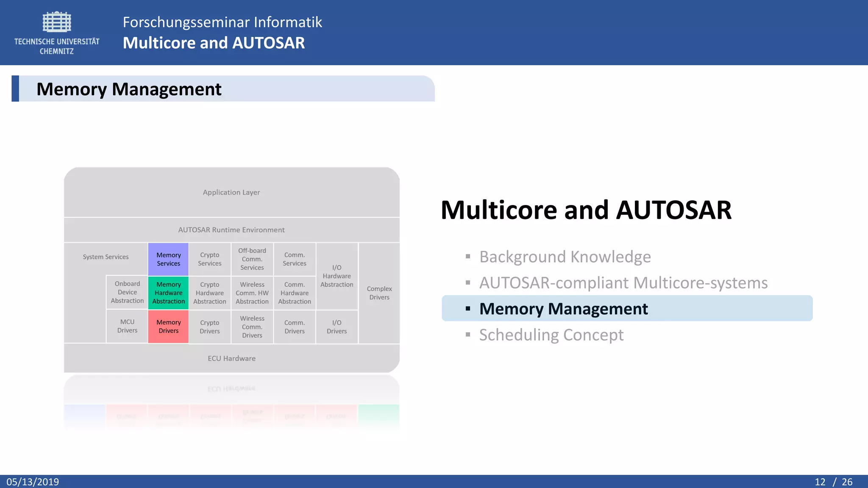Select the Memory Management agenda item
Viewport: 868px width, 488px height.
tap(563, 309)
